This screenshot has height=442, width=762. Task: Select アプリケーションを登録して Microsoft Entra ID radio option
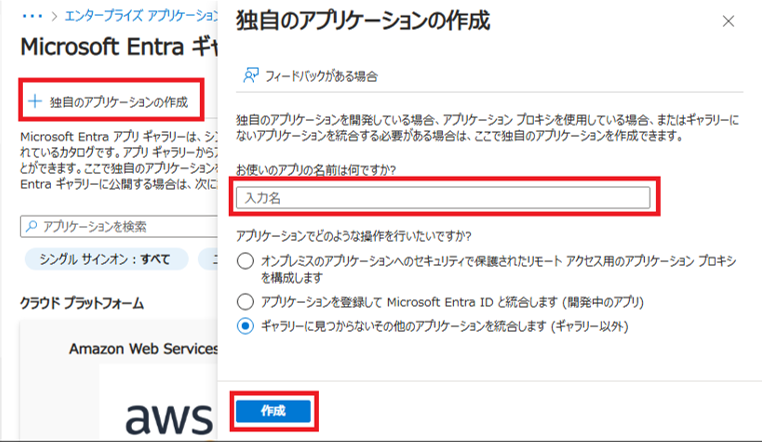tap(245, 302)
